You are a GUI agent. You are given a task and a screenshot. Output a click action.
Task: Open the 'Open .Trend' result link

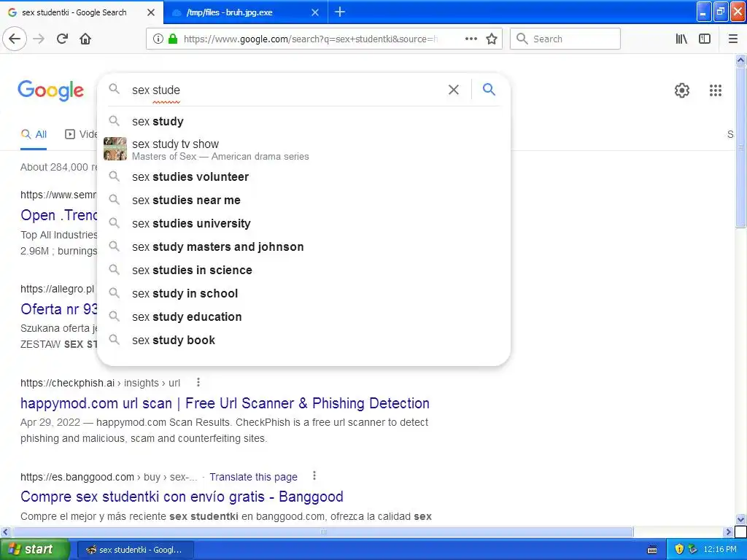[58, 215]
